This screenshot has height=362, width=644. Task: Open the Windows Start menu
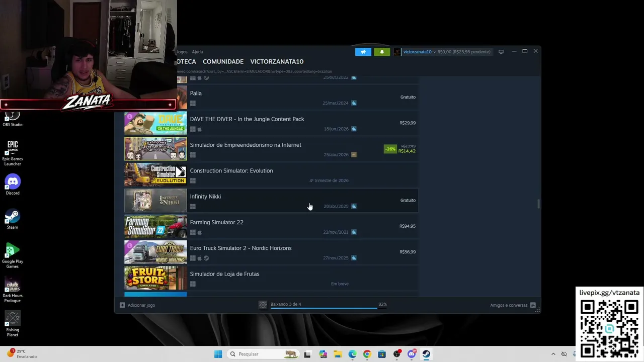coord(218,354)
